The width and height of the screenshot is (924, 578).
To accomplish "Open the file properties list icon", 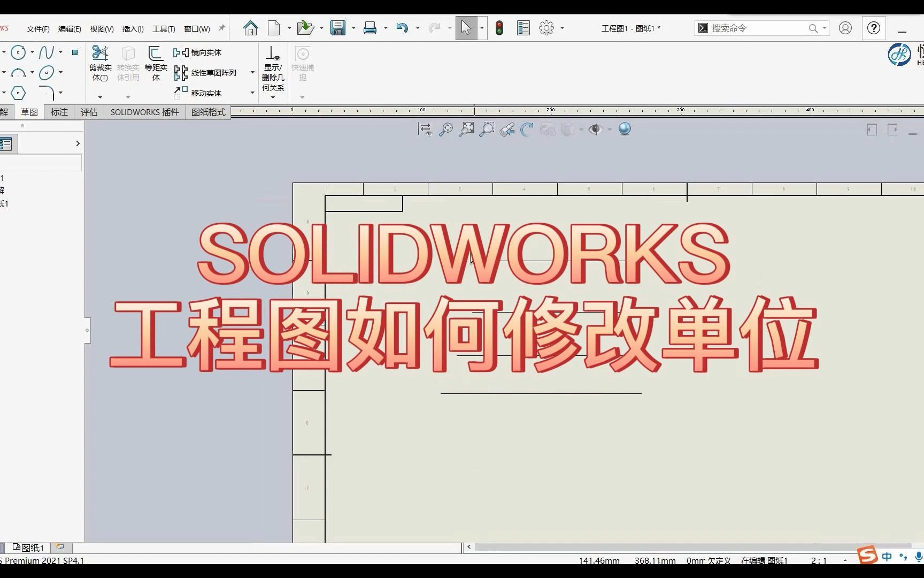I will 523,28.
